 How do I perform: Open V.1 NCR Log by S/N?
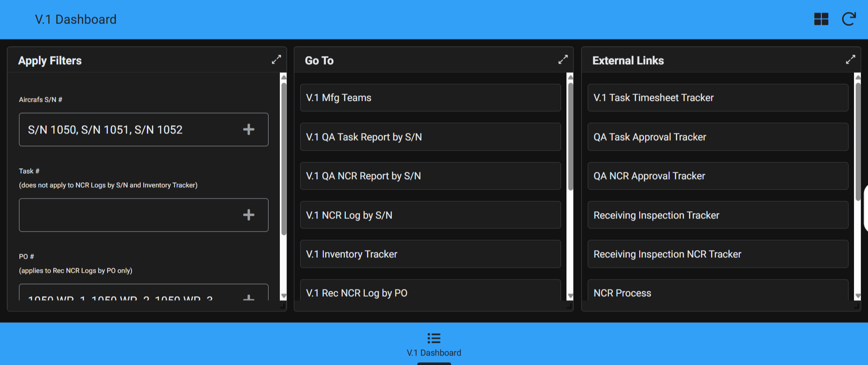tap(430, 215)
